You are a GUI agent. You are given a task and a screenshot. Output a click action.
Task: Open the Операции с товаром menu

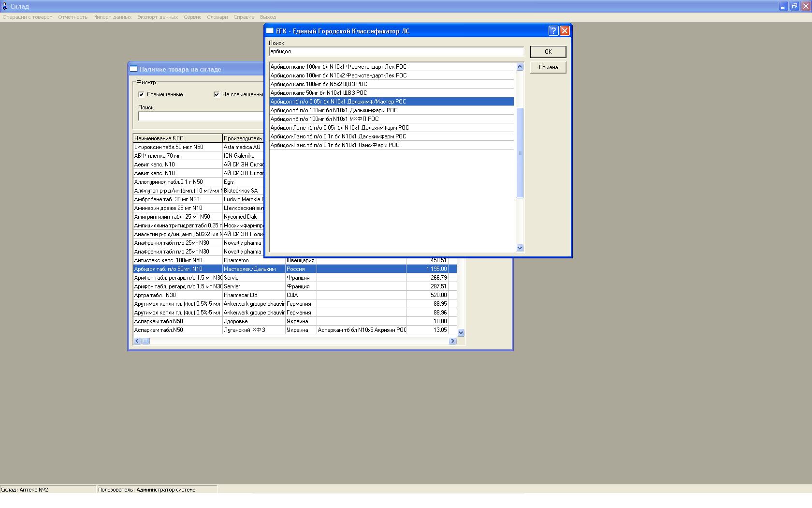click(x=28, y=17)
